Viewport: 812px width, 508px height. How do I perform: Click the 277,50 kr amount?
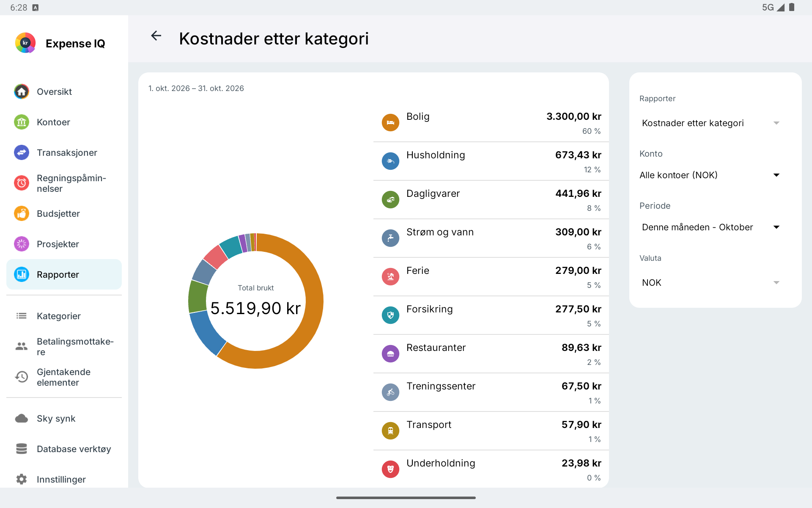[x=578, y=309]
